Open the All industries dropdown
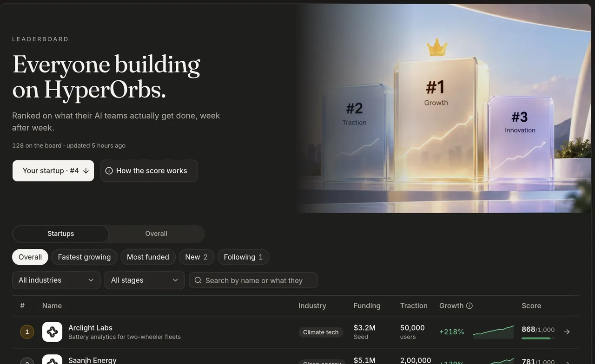 click(x=56, y=280)
